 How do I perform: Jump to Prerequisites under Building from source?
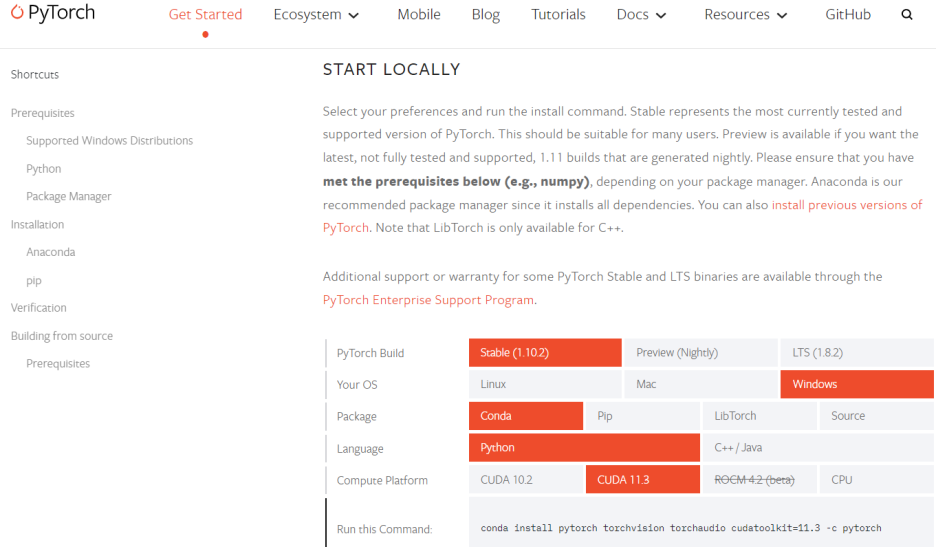click(x=58, y=363)
